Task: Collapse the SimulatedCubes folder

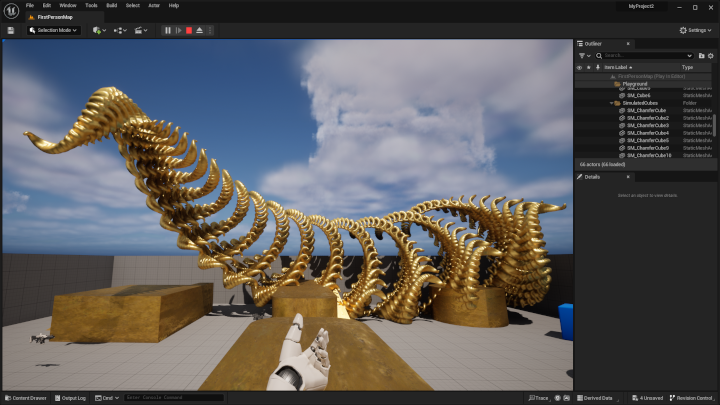Action: [612, 103]
